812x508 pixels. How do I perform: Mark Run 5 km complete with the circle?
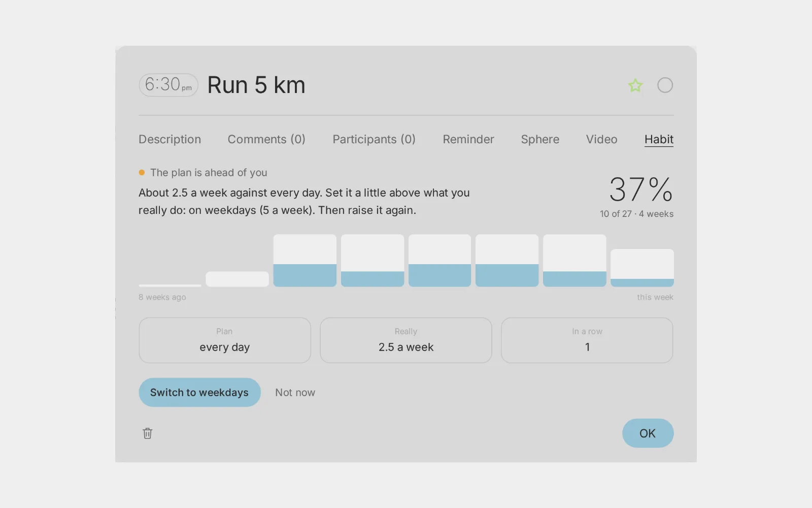pyautogui.click(x=665, y=85)
